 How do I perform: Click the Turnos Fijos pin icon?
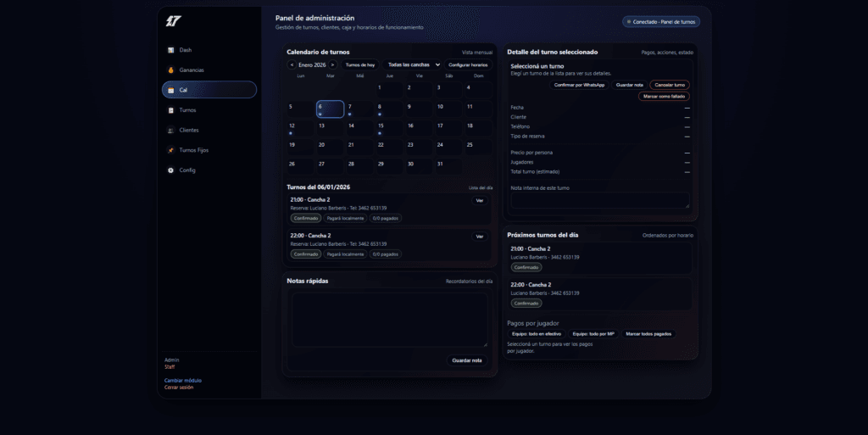coord(171,150)
